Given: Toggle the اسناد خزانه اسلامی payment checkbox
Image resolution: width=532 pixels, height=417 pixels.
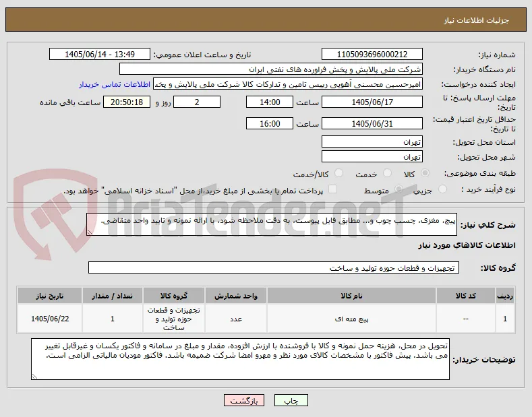Looking at the screenshot, I should click(333, 189).
